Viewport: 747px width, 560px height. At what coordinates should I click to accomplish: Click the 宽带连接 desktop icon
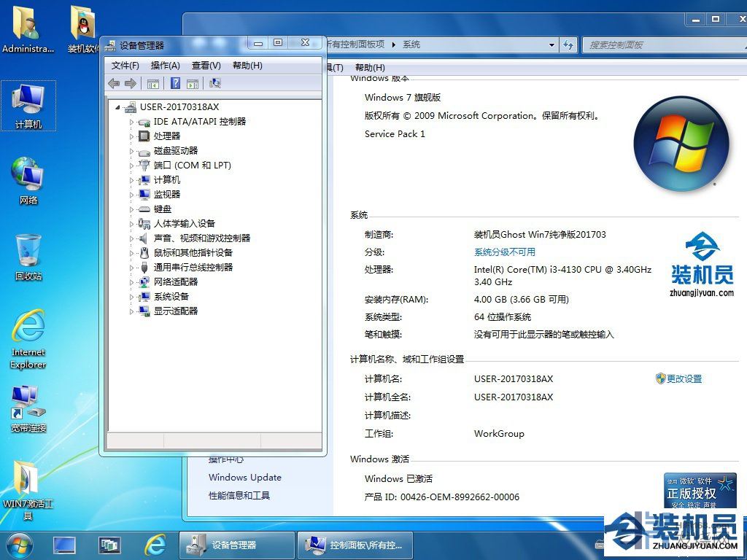point(28,408)
